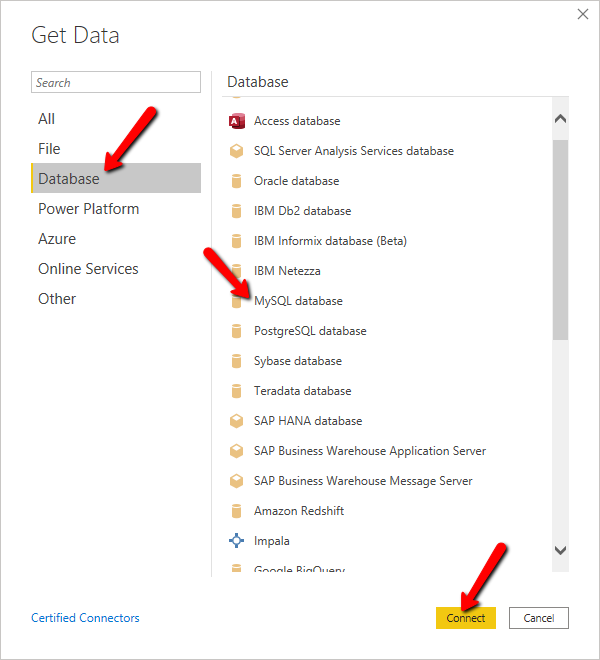Switch to Online Services category
Image resolution: width=600 pixels, height=660 pixels.
coord(116,269)
